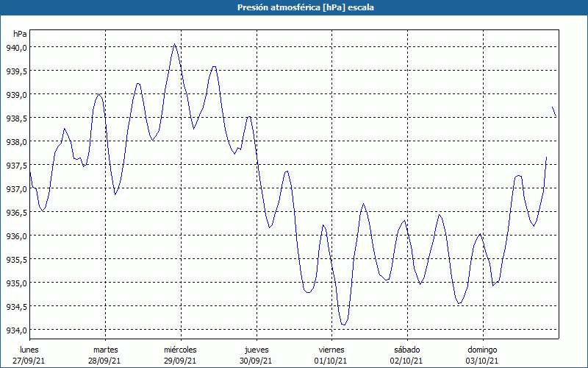Screen dimensions: 588x368
Task: Click the 938,0 y-axis value
Action: [x=16, y=142]
